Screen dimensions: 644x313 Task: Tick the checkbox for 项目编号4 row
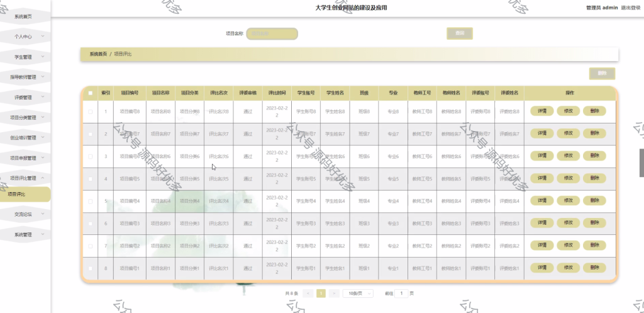91,201
